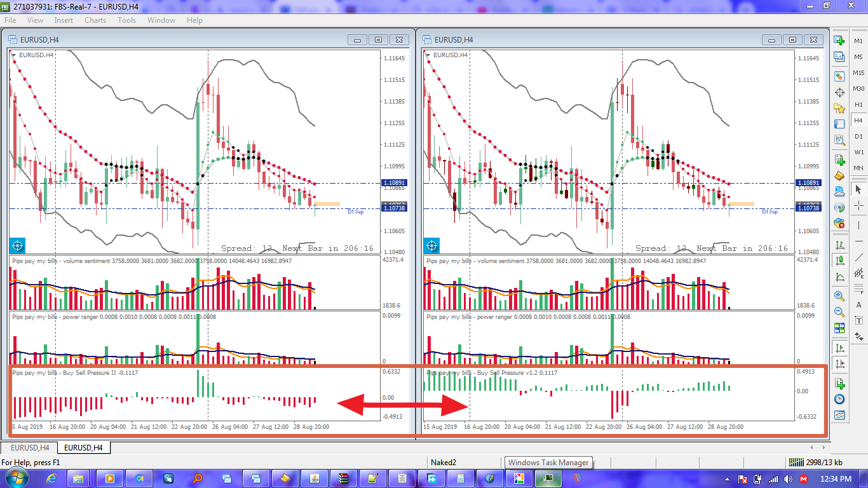
Task: Open the Indicators list icon
Action: pyautogui.click(x=839, y=384)
